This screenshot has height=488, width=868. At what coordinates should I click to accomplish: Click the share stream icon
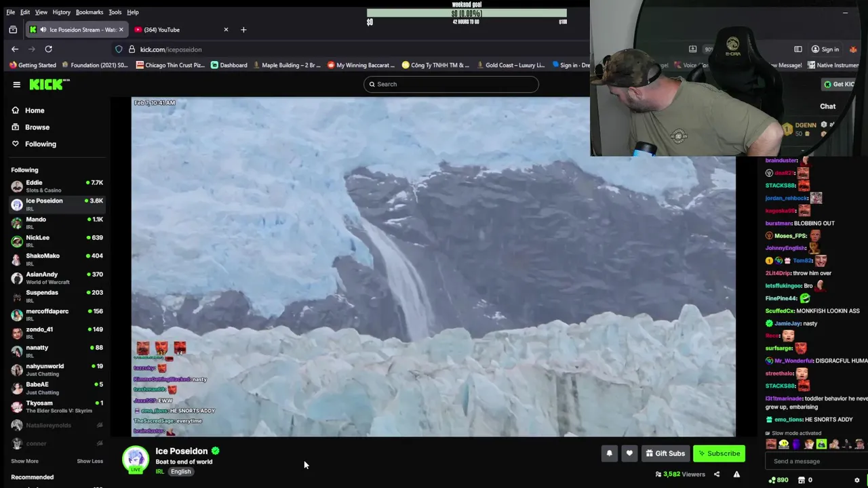click(x=717, y=474)
